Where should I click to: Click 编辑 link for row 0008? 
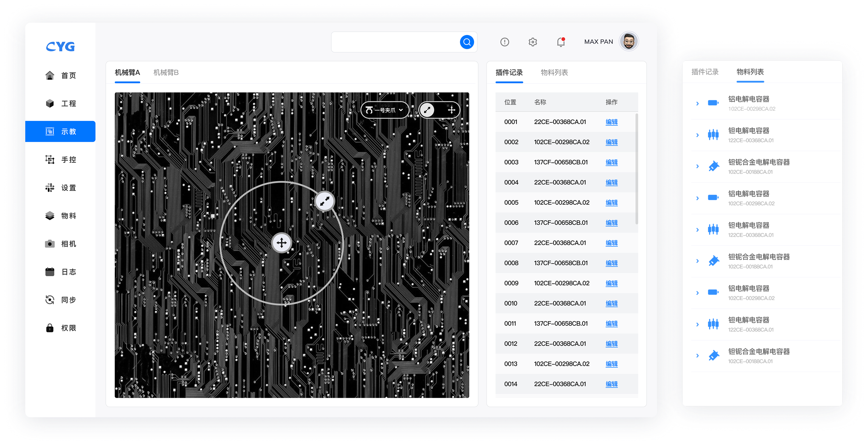[612, 263]
